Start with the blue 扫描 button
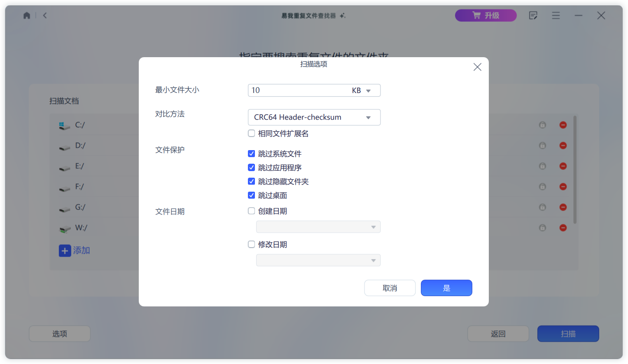Viewport: 628px width, 364px height. 568,334
